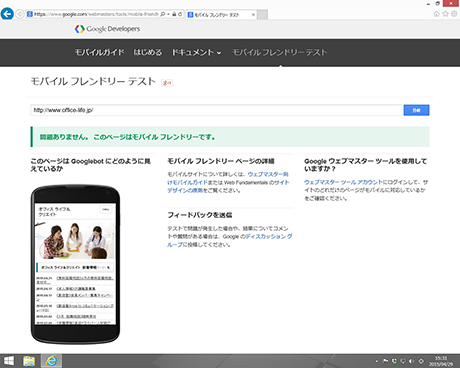Close the モバイル フレンドリー テスト browser tab
Viewport: 460px width, 368px height.
point(253,15)
